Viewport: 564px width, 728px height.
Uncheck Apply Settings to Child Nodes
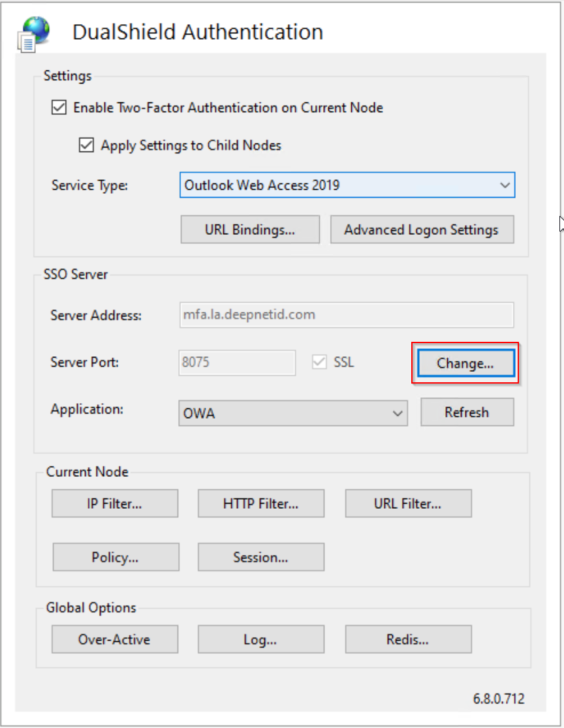[86, 145]
